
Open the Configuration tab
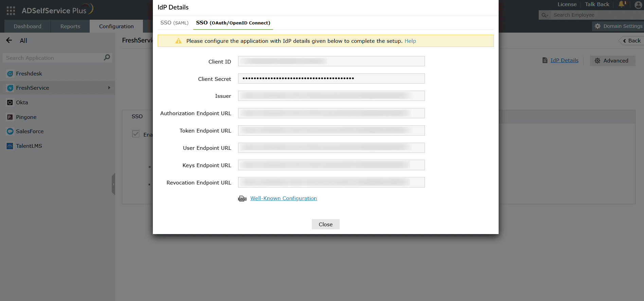pos(117,26)
